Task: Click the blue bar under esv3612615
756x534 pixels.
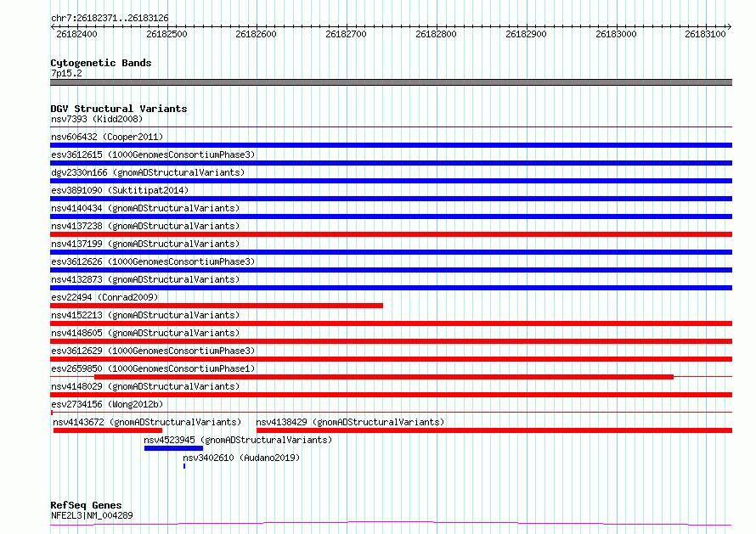Action: (391, 163)
